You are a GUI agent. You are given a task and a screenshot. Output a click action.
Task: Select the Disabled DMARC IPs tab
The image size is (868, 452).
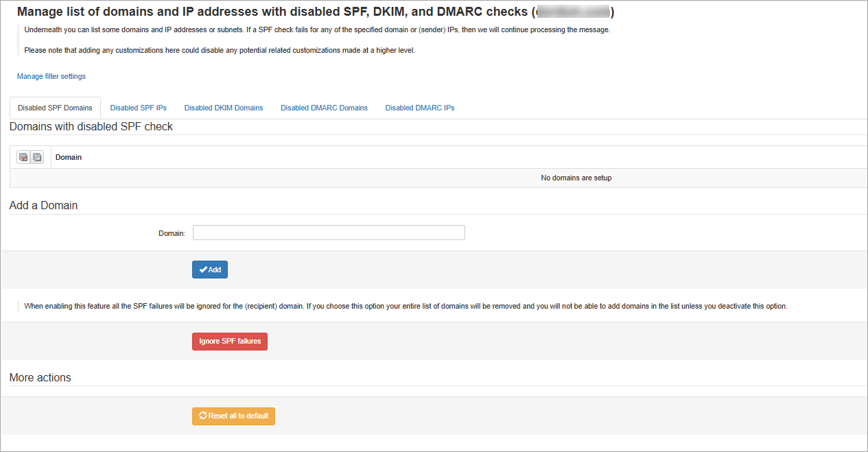point(419,108)
